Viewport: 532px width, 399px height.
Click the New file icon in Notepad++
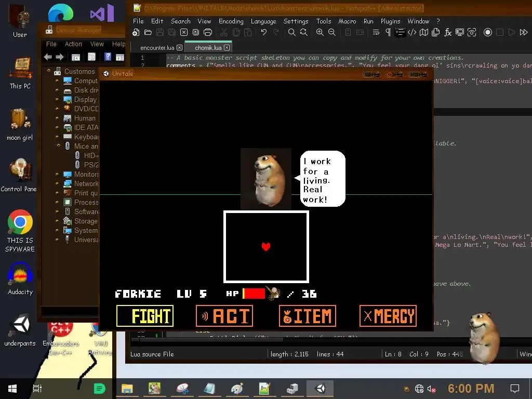136,32
